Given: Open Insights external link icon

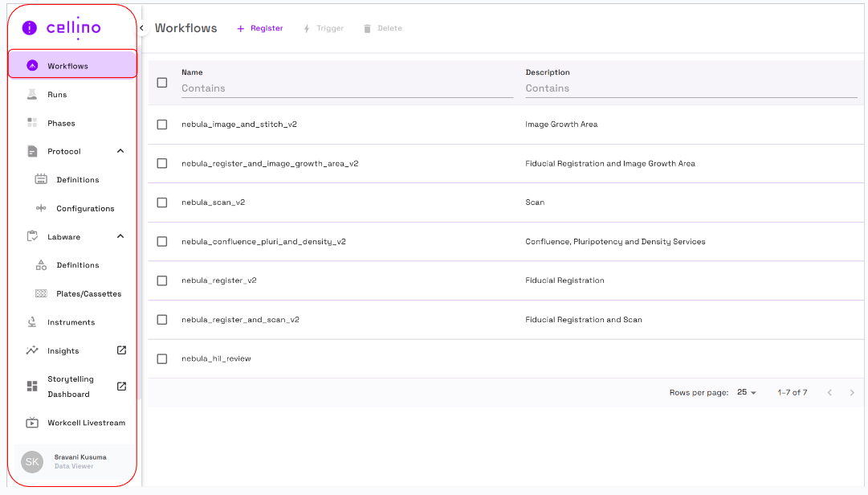Looking at the screenshot, I should click(x=121, y=350).
